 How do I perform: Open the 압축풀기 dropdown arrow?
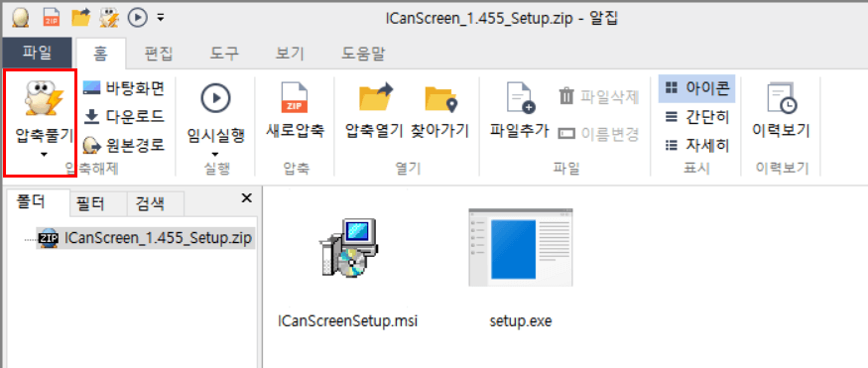pos(44,155)
